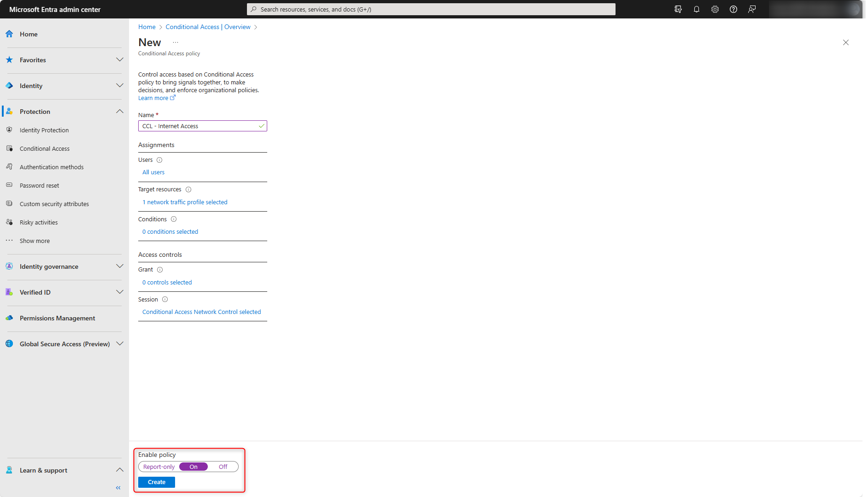868x497 pixels.
Task: Set Enable policy to Report-only
Action: (x=158, y=467)
